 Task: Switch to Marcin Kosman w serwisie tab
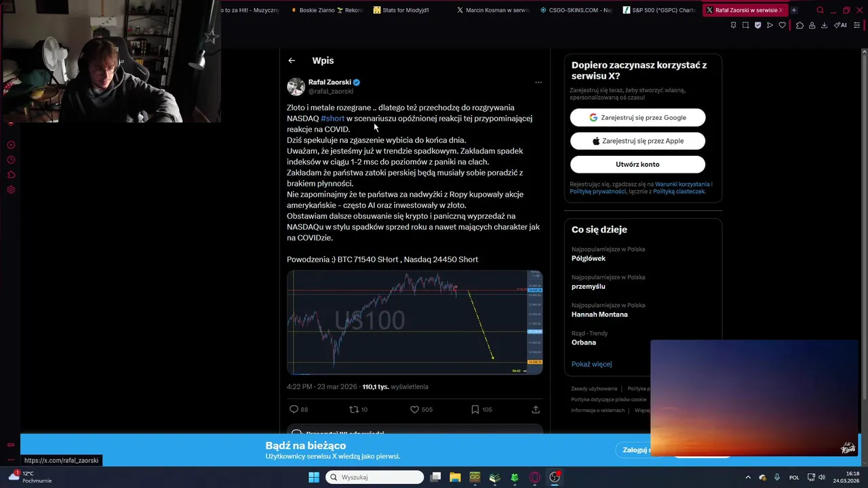[x=492, y=10]
